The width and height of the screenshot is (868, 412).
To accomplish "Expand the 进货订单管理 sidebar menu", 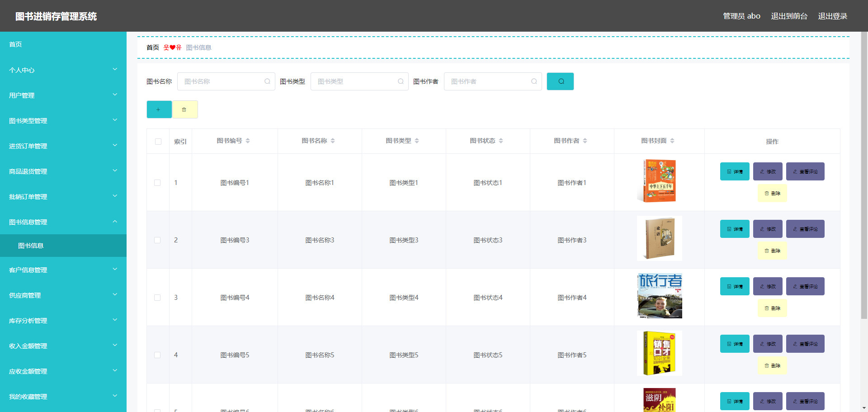I will coord(63,146).
